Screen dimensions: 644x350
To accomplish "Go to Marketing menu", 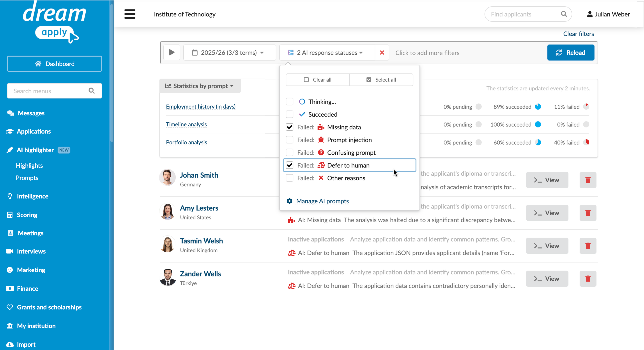I will 31,270.
